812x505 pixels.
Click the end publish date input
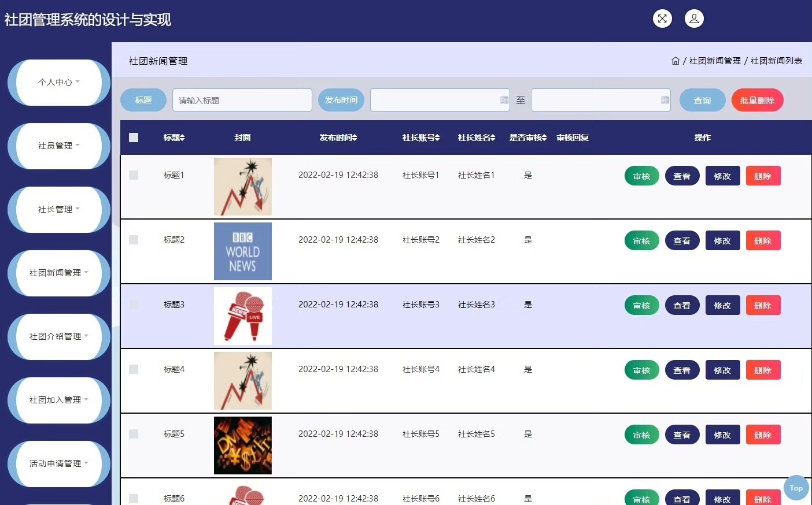click(601, 100)
